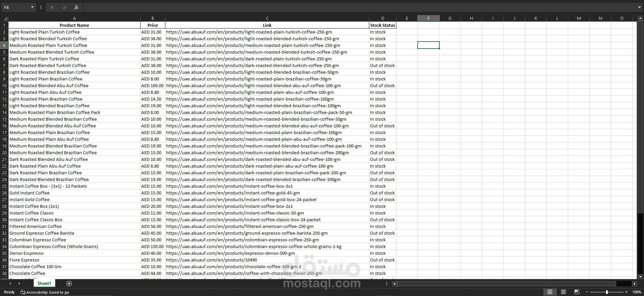Click the Cancel X icon in formula bar
The image size is (644, 296).
(52, 7)
